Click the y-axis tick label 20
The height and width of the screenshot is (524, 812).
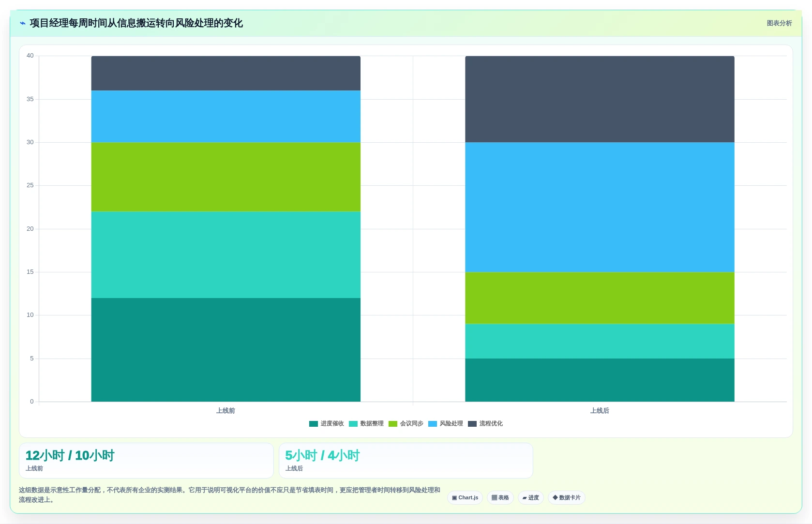click(30, 229)
